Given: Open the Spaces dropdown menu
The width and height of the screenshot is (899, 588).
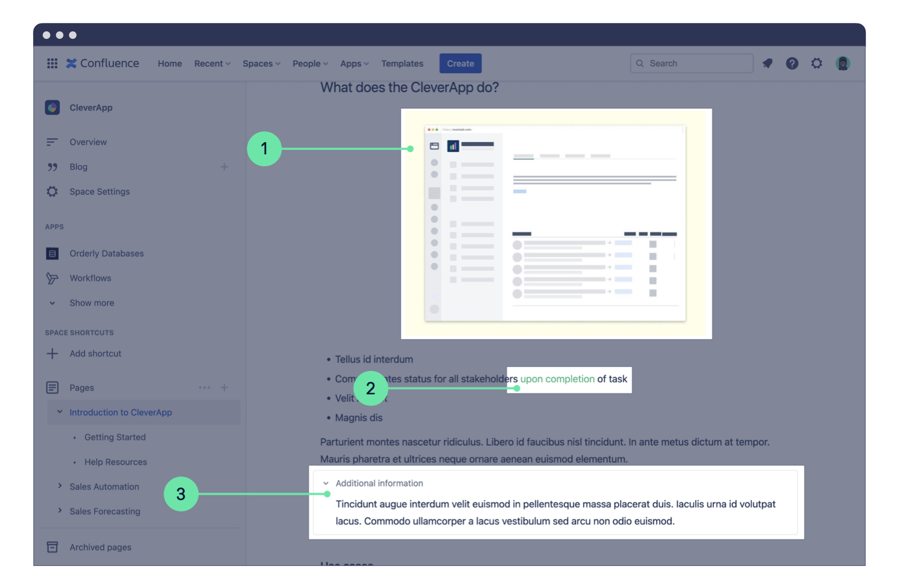Looking at the screenshot, I should coord(261,63).
